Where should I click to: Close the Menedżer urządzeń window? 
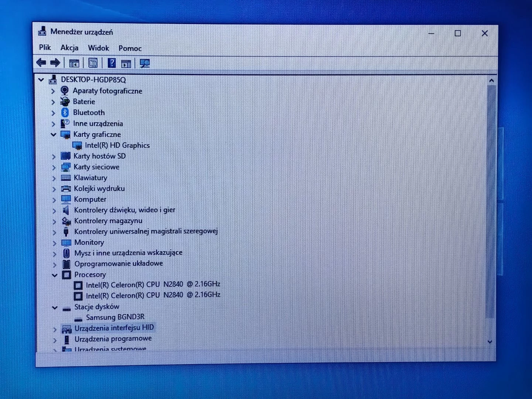485,33
